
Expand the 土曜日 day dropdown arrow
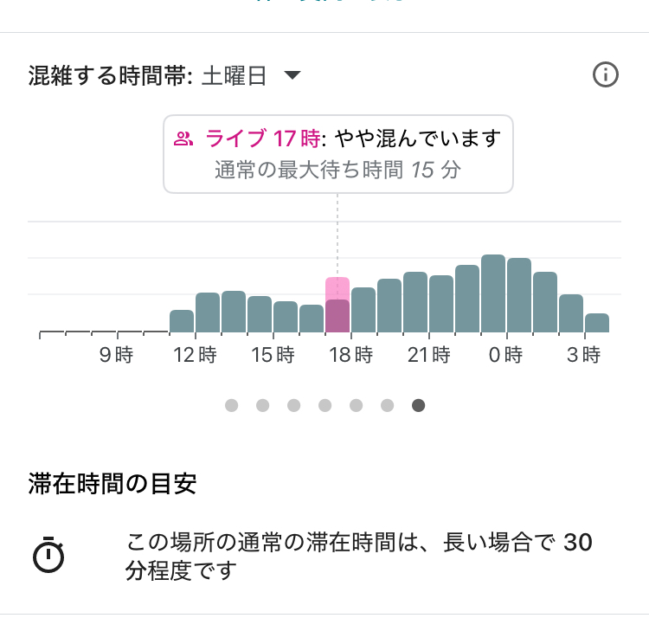[x=292, y=75]
